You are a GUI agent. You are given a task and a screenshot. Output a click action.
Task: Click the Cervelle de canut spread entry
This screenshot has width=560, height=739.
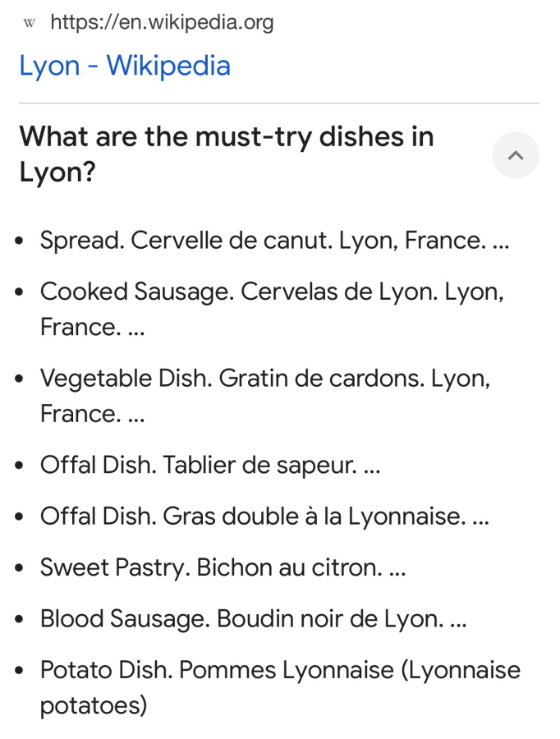275,241
